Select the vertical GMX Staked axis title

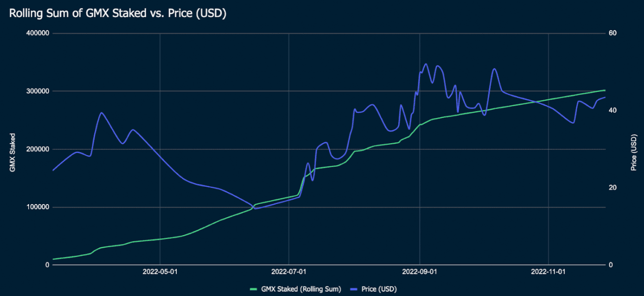(12, 153)
